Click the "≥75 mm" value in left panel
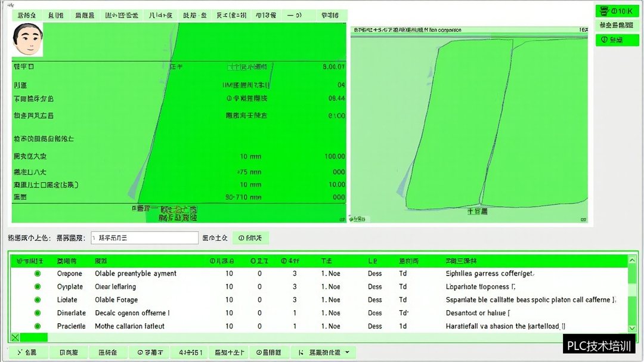The height and width of the screenshot is (362, 644). tap(249, 172)
